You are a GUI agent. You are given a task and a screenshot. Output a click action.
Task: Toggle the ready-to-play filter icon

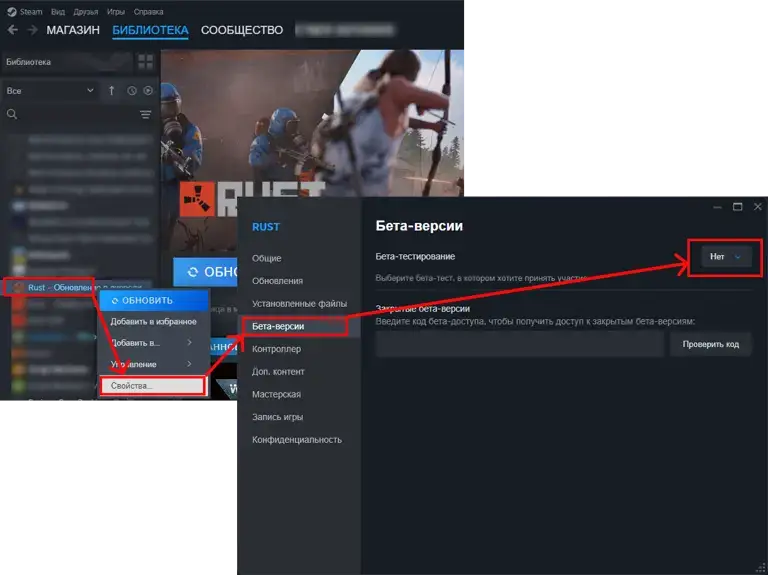pos(148,91)
